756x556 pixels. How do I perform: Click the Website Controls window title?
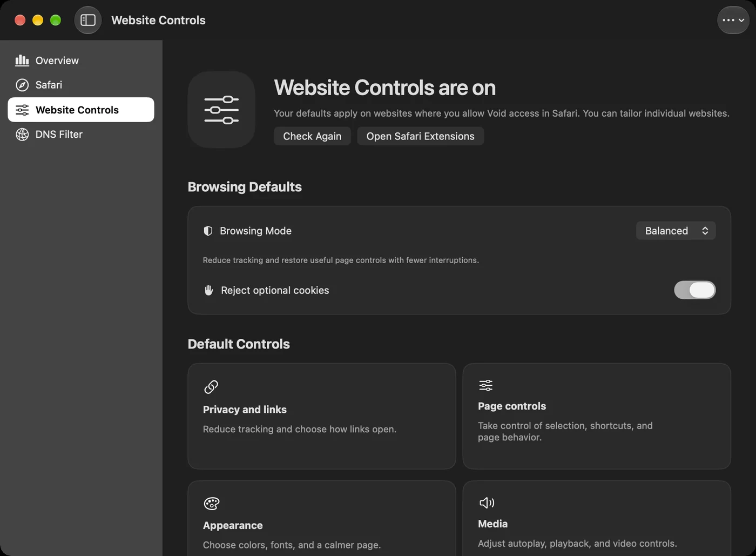coord(158,20)
